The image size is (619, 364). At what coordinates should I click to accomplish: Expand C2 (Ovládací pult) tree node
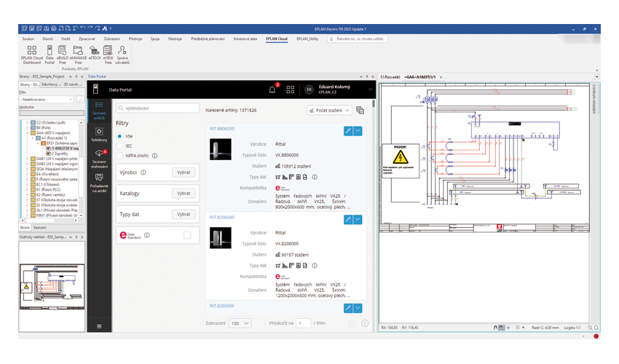(27, 123)
